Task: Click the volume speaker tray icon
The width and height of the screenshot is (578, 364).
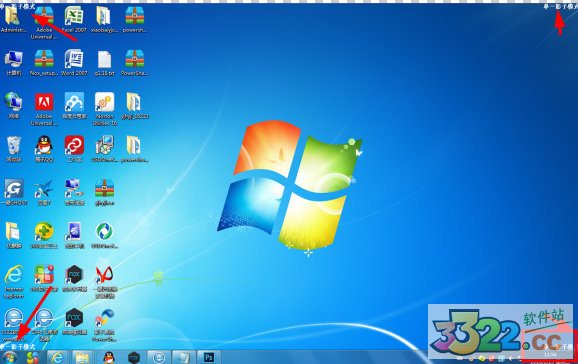Action: (511, 358)
